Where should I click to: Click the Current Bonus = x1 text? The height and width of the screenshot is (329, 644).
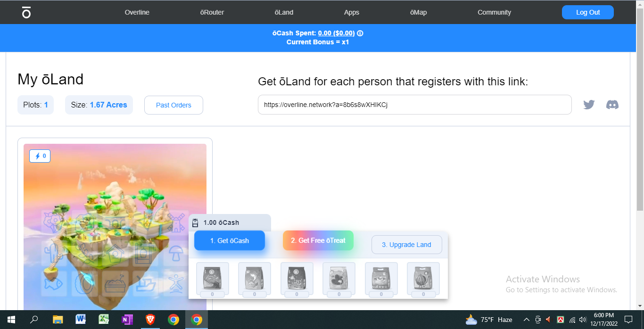318,42
